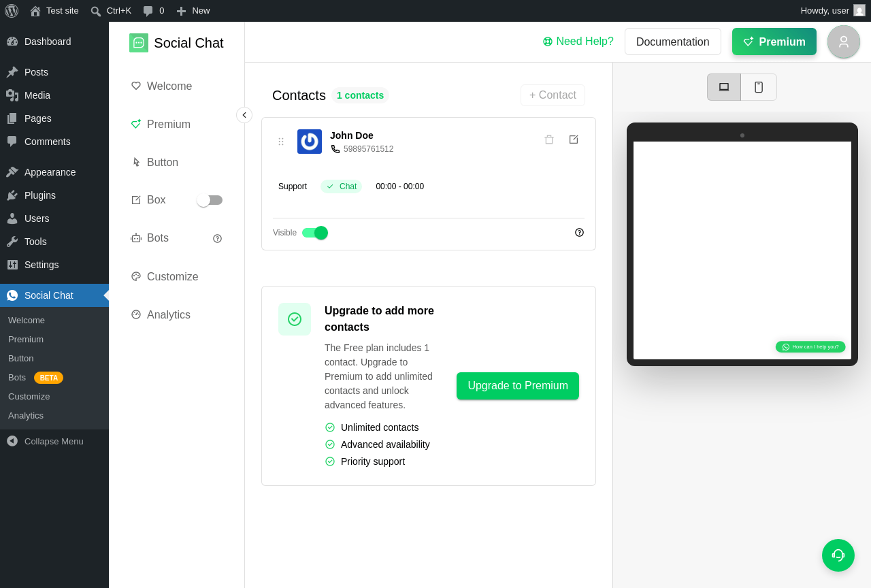Screen dimensions: 871x588
Task: Toggle the Box switch on
Action: [x=210, y=200]
